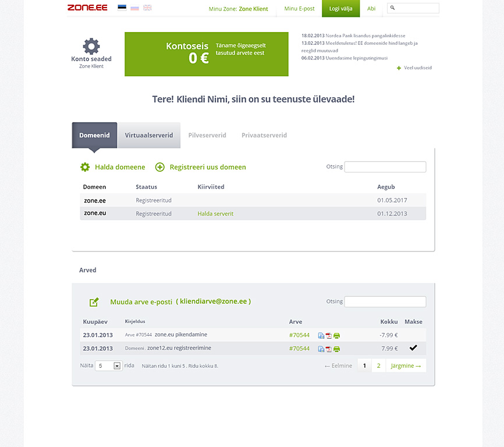Click the 01.05.2017 expiry date

(392, 200)
